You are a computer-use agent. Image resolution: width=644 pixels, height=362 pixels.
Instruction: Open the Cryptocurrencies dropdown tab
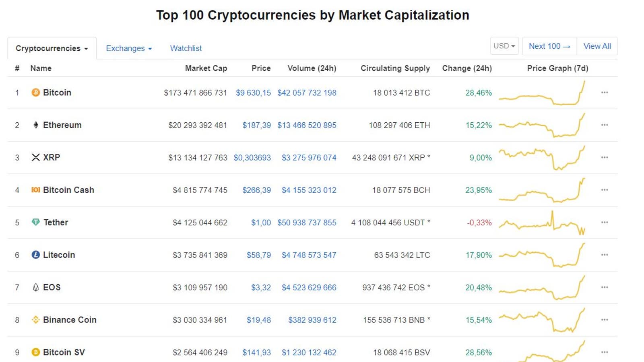[52, 48]
